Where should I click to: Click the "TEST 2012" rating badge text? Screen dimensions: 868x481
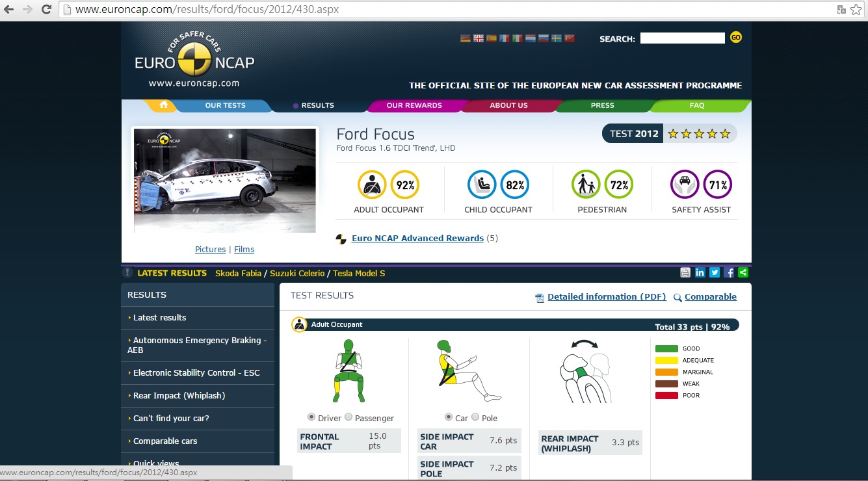(635, 134)
